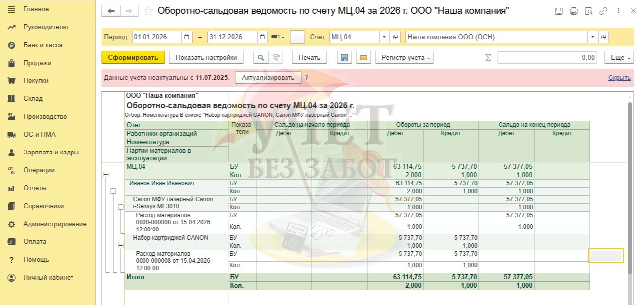Open the Счет account dropdown list

pos(385,37)
